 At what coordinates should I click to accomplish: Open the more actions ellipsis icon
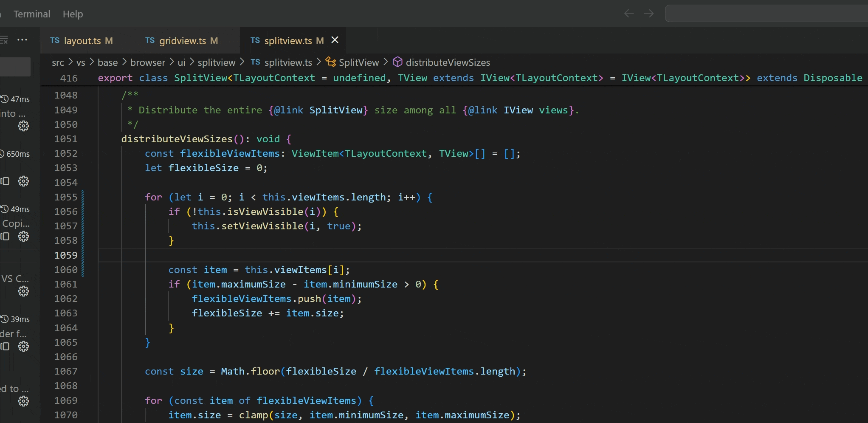tap(22, 39)
